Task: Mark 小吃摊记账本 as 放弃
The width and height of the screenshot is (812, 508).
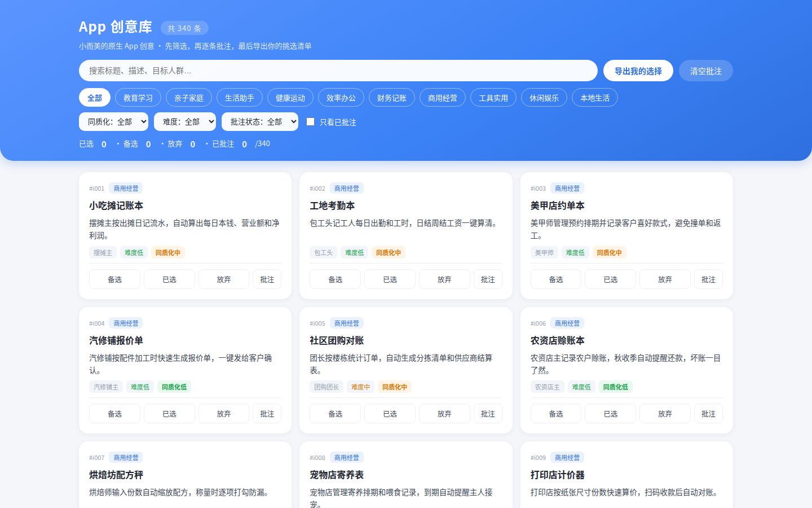Action: click(224, 279)
